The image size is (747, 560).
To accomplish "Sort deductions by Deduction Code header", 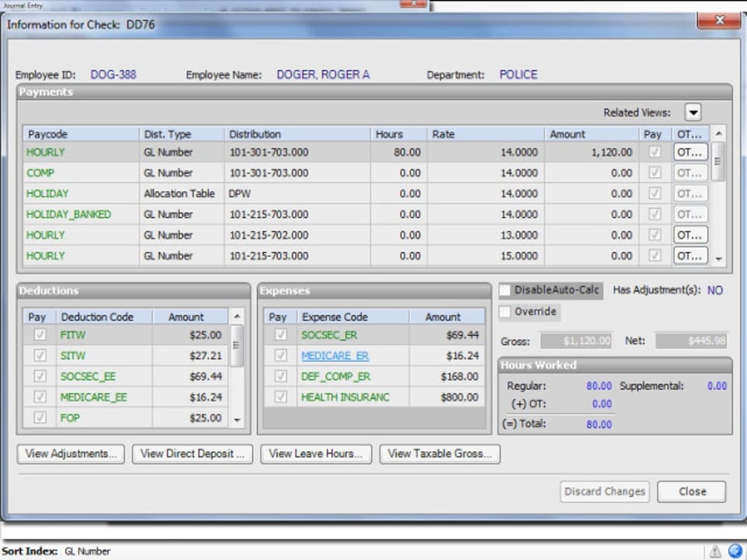I will point(97,317).
